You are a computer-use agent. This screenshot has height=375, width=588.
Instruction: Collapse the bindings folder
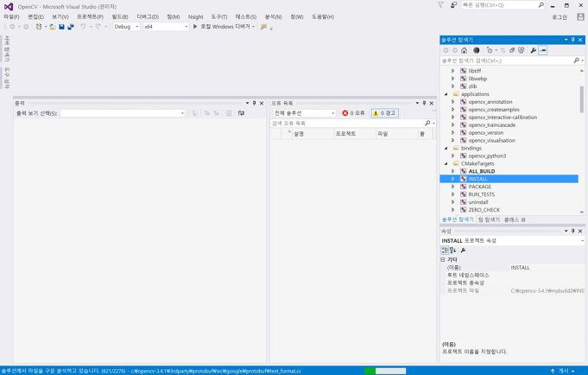point(446,149)
